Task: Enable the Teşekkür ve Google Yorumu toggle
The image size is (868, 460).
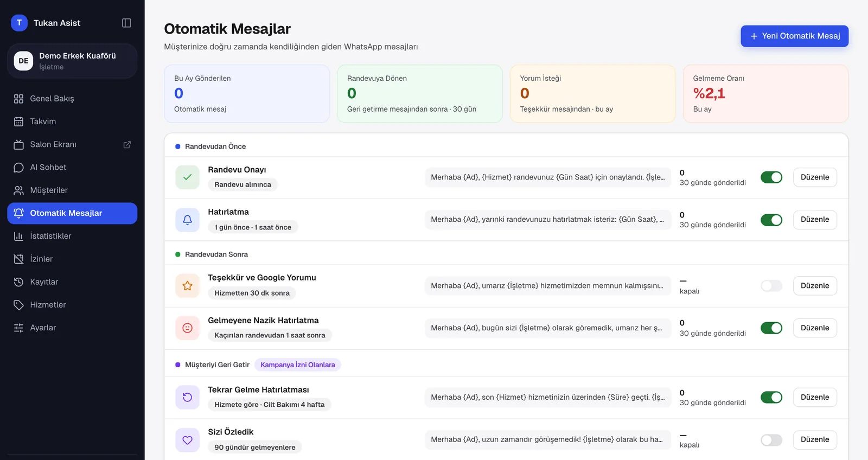Action: coord(771,285)
